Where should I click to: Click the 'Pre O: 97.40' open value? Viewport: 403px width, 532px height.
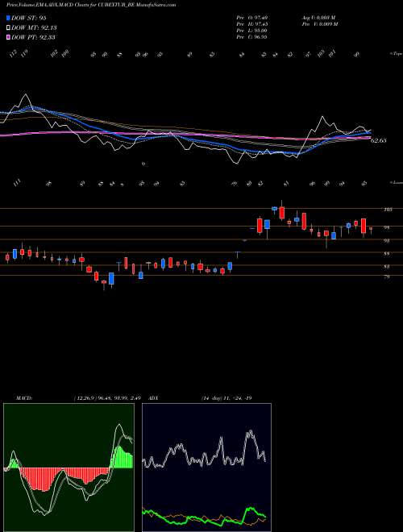[x=253, y=18]
